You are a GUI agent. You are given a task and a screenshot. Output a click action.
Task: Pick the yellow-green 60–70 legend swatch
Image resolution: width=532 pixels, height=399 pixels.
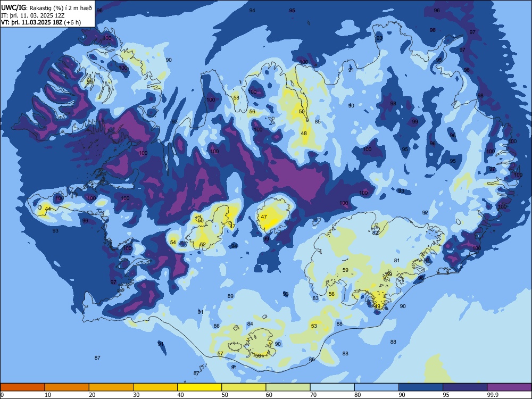pos(288,387)
